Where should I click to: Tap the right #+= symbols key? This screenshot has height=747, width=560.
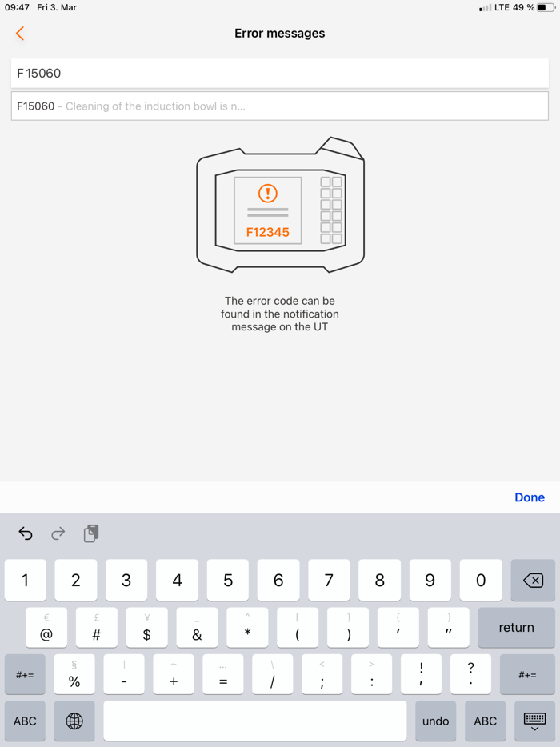[x=527, y=674]
